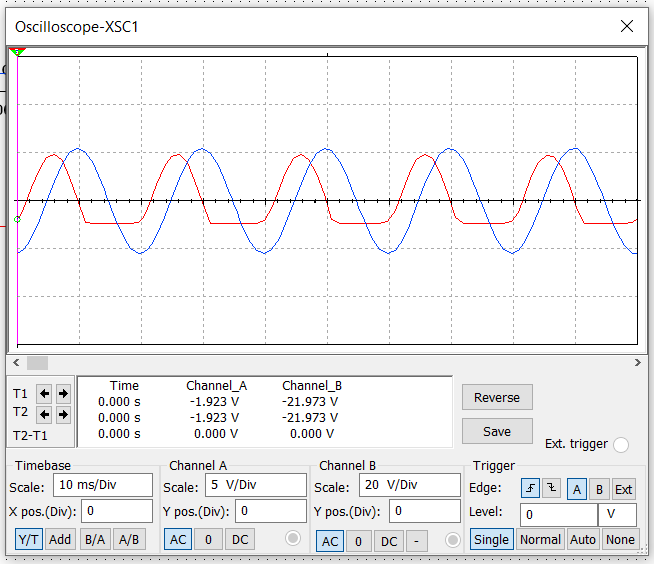Click the Channel_B column header

click(312, 385)
